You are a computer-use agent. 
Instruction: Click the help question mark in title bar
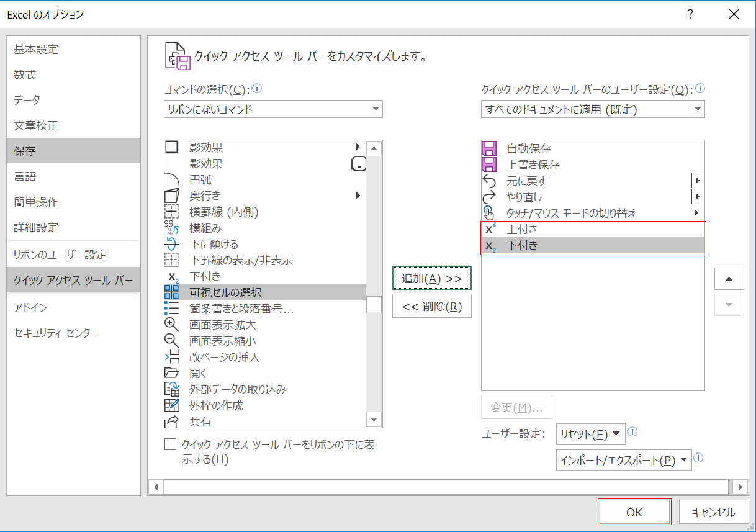point(690,14)
